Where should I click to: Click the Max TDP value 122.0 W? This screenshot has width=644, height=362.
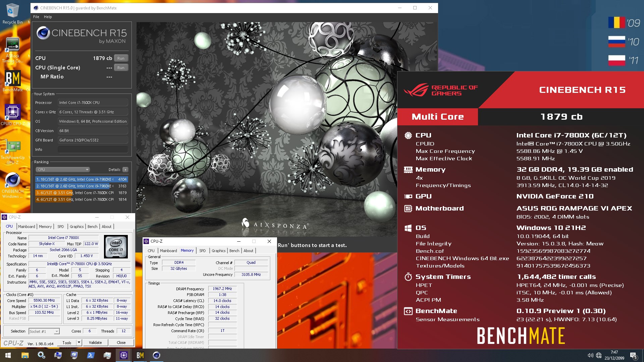[91, 244]
